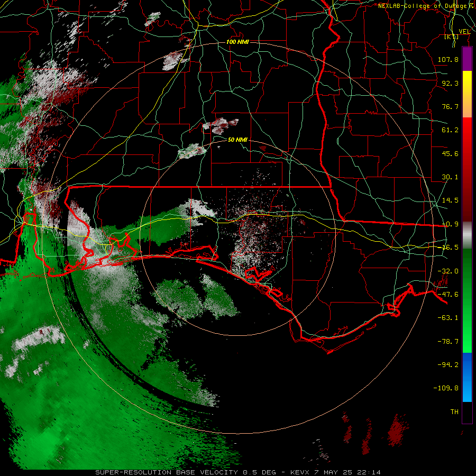The image size is (476, 476).
Task: Click the -32.0 velocity scale value
Action: click(x=448, y=271)
